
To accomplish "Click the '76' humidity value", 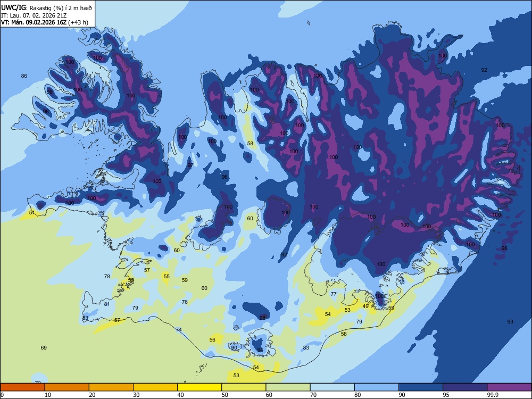I will coord(185,302).
